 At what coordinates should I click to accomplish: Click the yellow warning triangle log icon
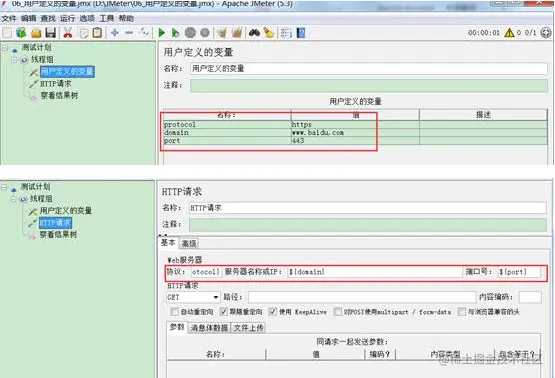pos(509,33)
